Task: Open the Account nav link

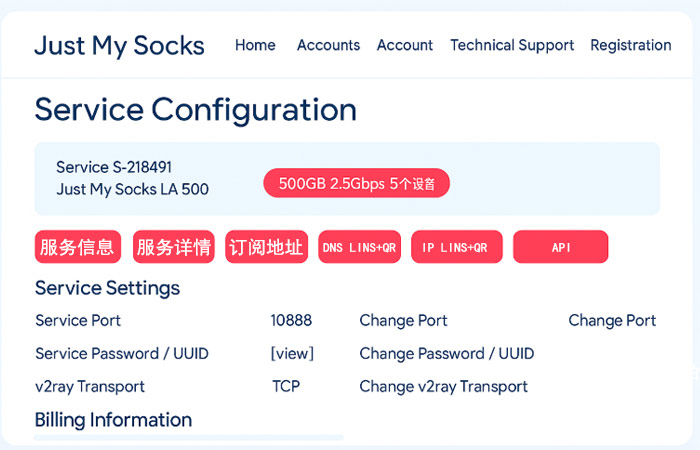Action: click(x=404, y=45)
